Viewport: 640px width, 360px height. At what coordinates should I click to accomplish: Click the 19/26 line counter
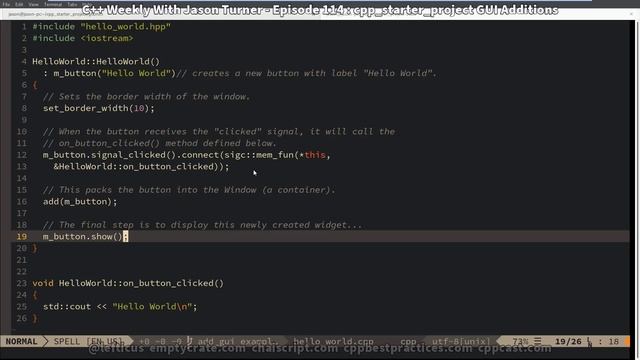[568, 341]
